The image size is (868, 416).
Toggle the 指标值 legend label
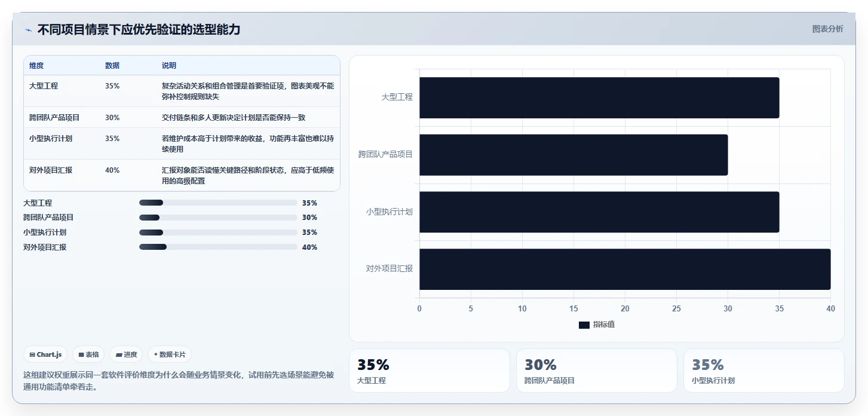point(604,325)
